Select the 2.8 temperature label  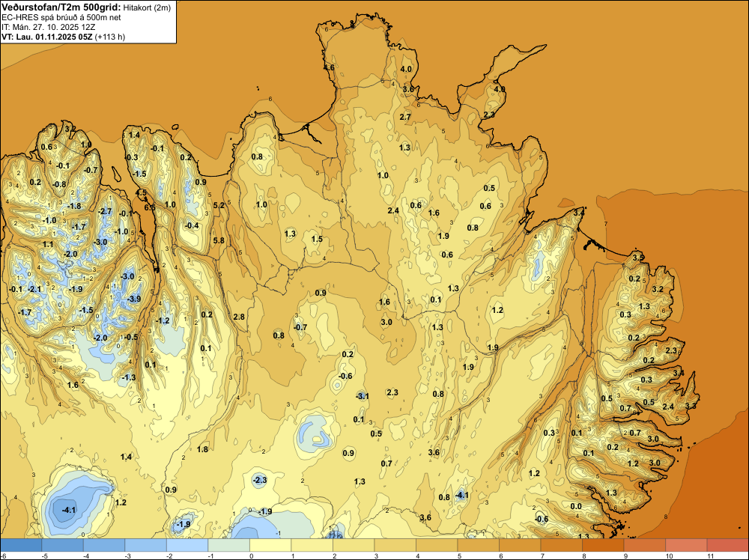click(239, 317)
